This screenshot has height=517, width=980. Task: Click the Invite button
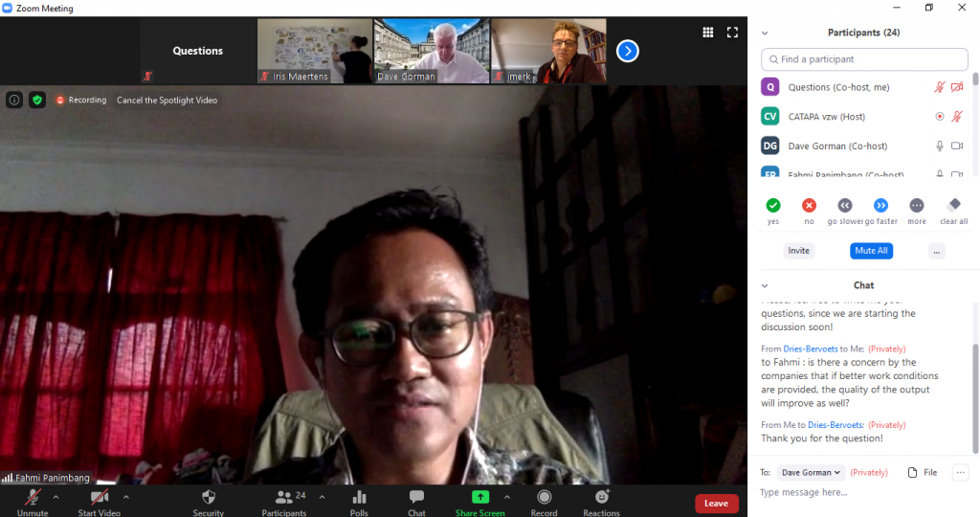pos(799,251)
